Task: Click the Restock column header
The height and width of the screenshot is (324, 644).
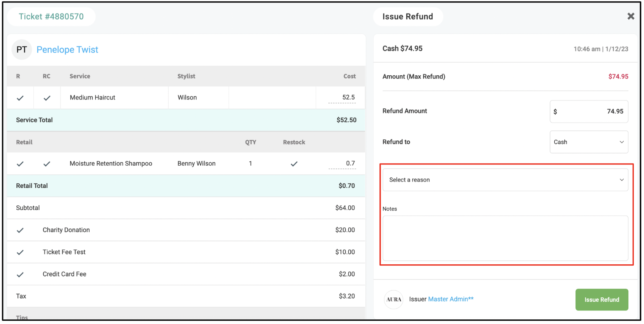Action: click(294, 142)
